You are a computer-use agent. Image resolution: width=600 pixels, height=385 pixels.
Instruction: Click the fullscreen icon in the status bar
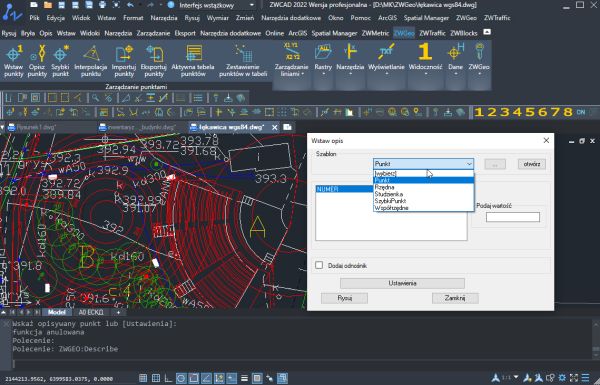(x=574, y=378)
